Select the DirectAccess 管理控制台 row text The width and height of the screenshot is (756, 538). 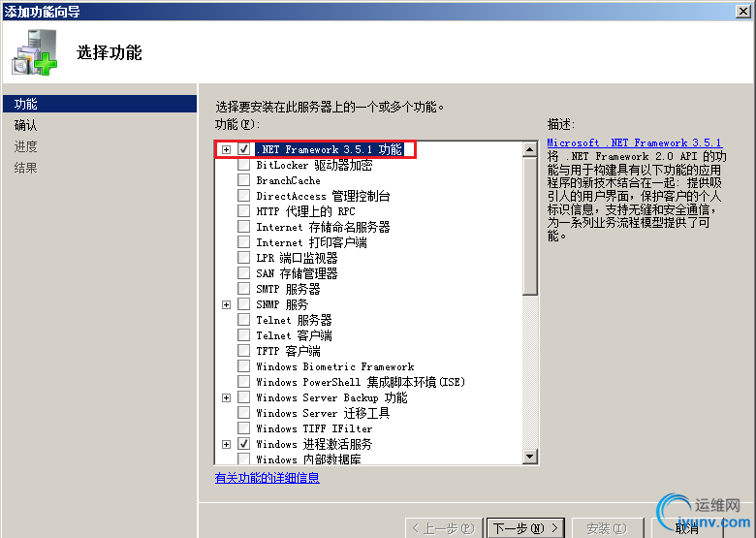click(x=323, y=196)
